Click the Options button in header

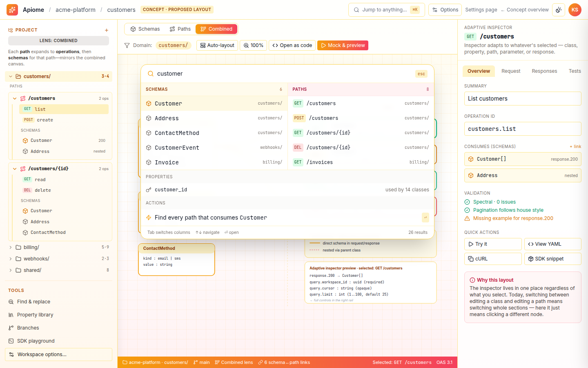tap(445, 10)
